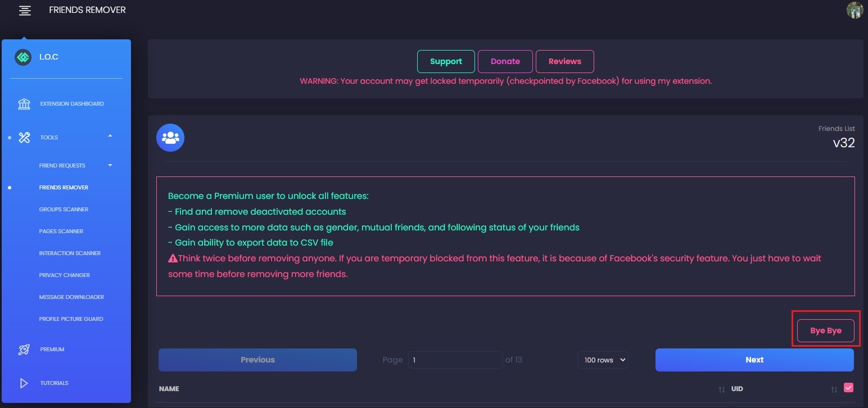
Task: Click the friends group icon
Action: [x=170, y=138]
